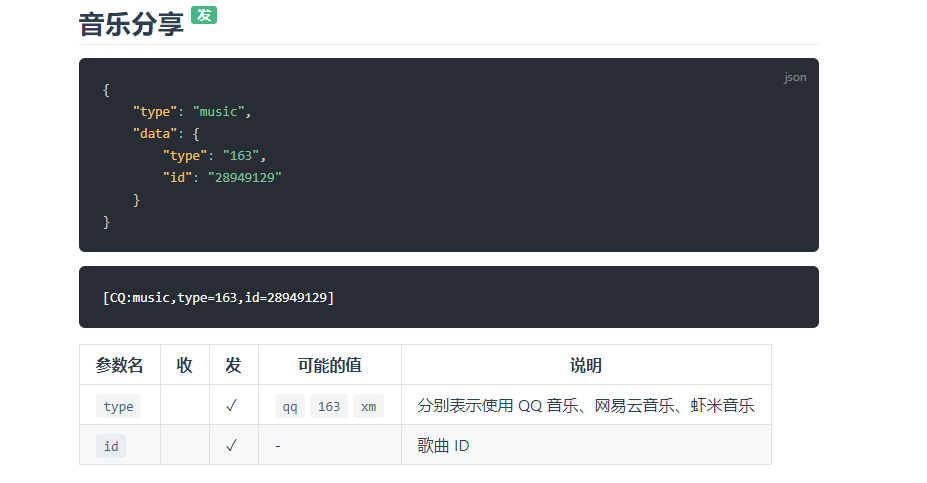Click the checkmark in the type row

(232, 406)
